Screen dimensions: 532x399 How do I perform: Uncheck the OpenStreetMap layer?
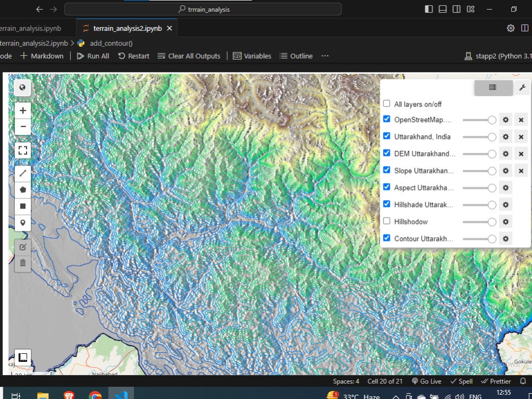pos(386,119)
